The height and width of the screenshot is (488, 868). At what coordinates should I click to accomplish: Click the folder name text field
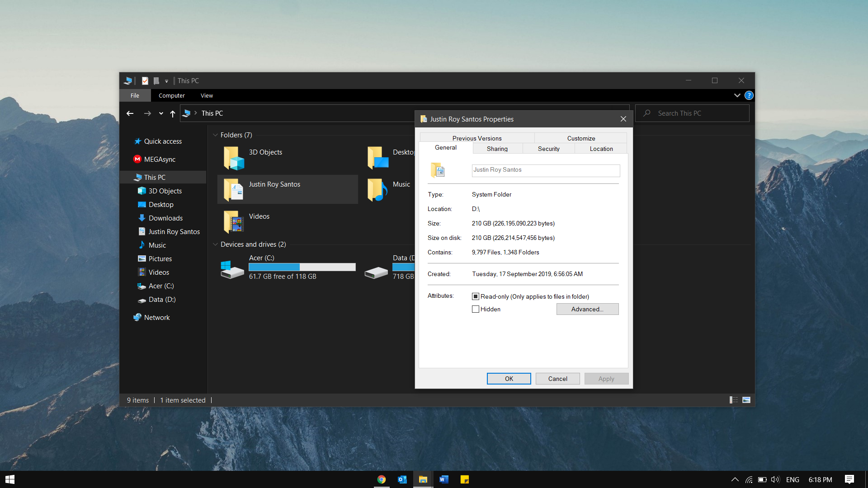pos(546,170)
